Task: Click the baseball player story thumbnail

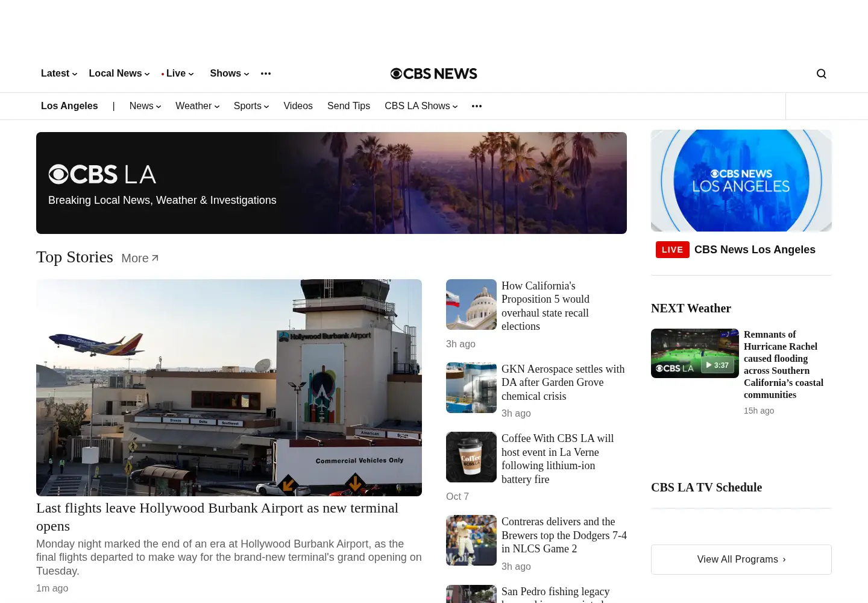Action: click(471, 540)
